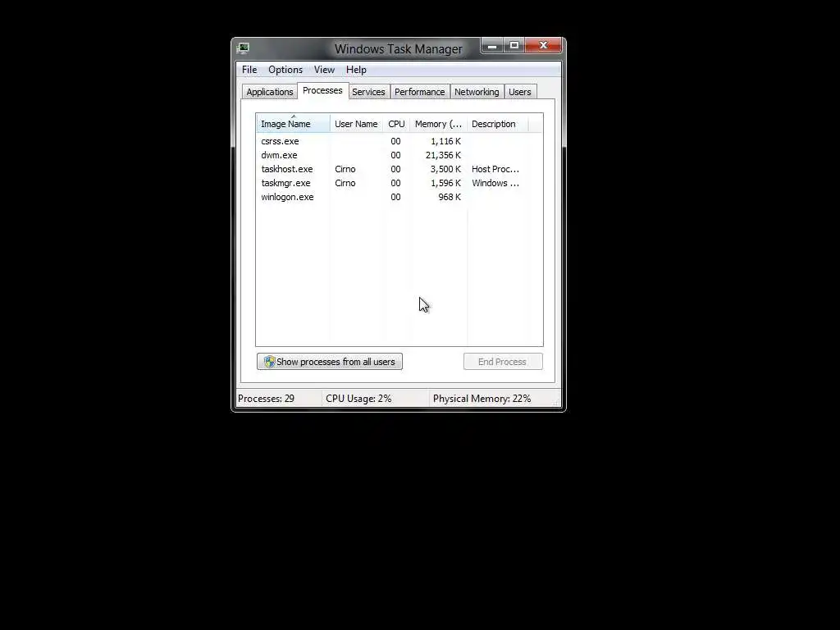840x630 pixels.
Task: Click the 21,356 K memory value
Action: pos(443,155)
